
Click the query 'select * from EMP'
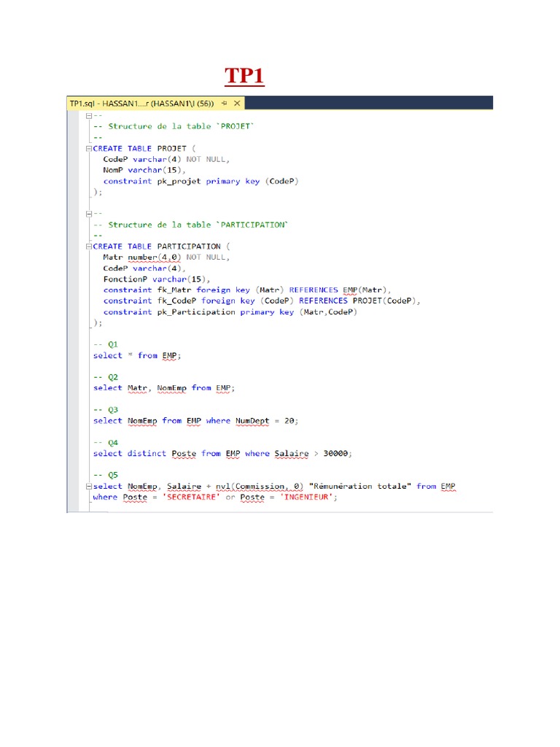pyautogui.click(x=137, y=355)
